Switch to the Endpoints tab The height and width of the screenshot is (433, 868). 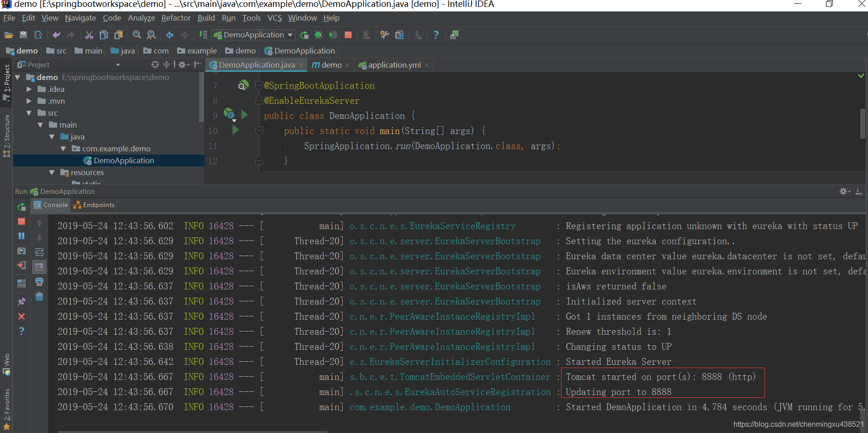click(x=94, y=205)
